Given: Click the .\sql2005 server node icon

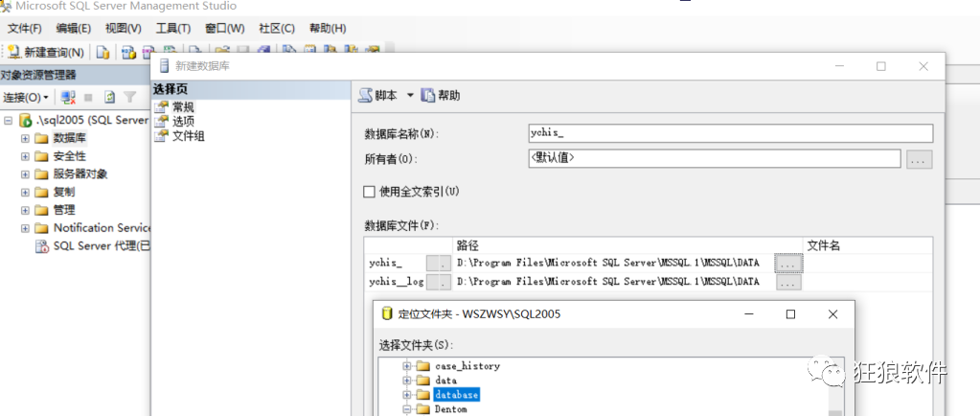Looking at the screenshot, I should point(26,120).
